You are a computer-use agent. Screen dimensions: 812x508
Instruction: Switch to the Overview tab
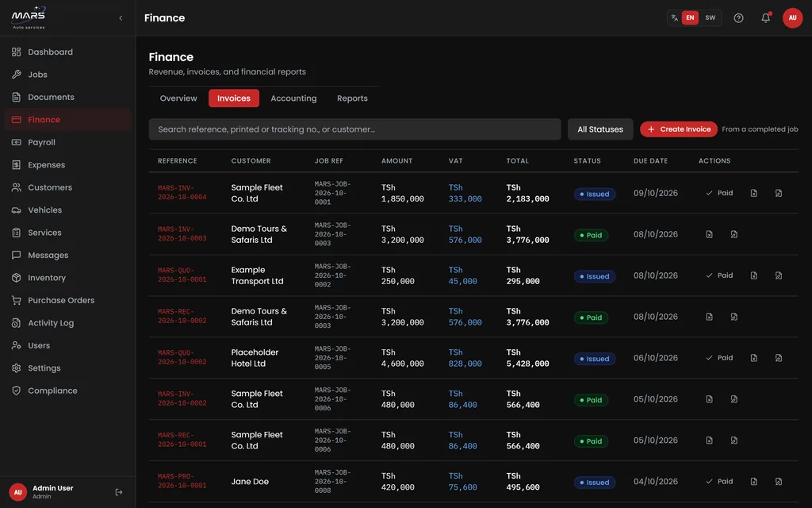click(178, 98)
